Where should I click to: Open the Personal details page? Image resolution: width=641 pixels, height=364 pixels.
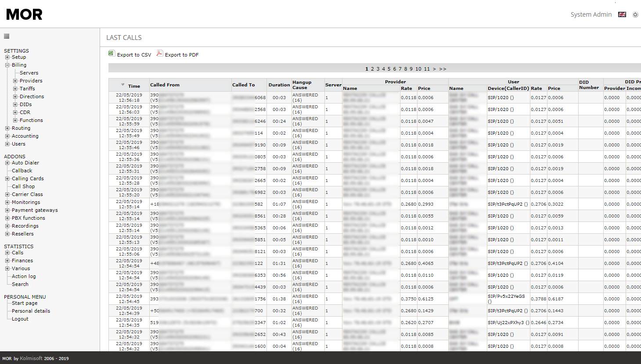tap(31, 311)
